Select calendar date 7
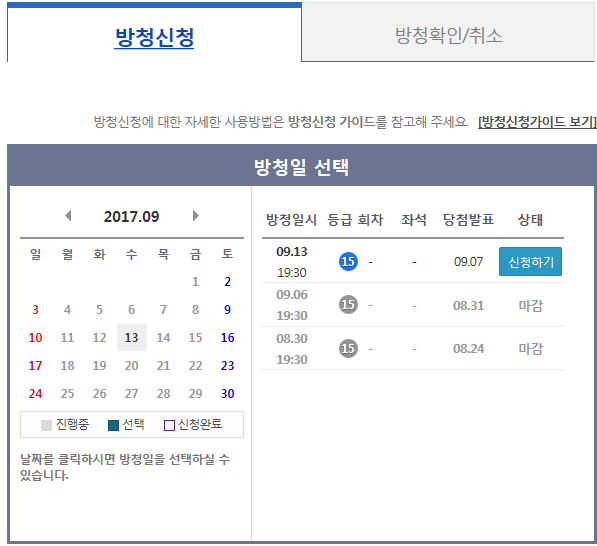Image resolution: width=597 pixels, height=546 pixels. (x=163, y=310)
